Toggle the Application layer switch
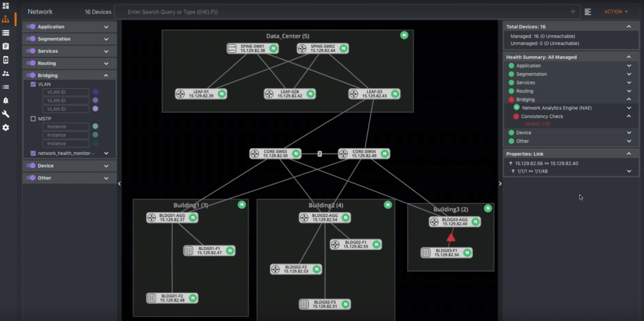This screenshot has height=321, width=644. click(x=31, y=26)
